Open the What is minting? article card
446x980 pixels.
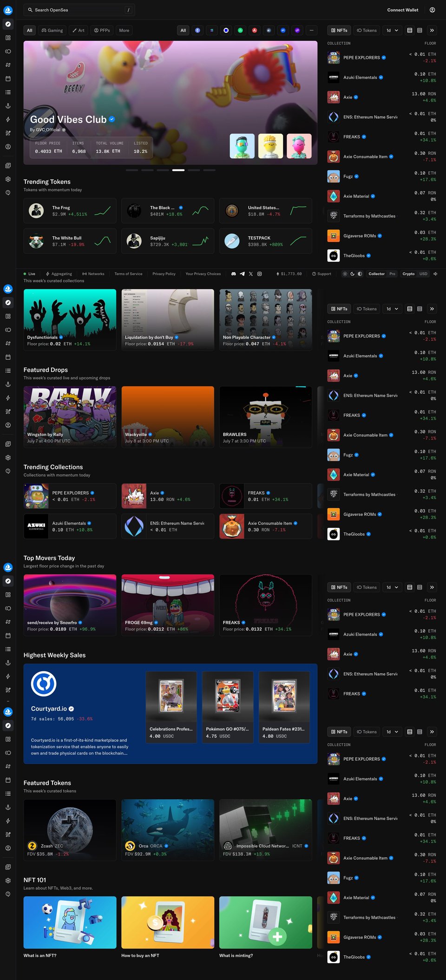point(266,928)
